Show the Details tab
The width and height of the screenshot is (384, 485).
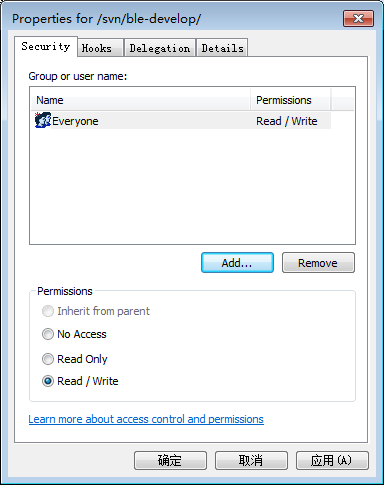[222, 48]
